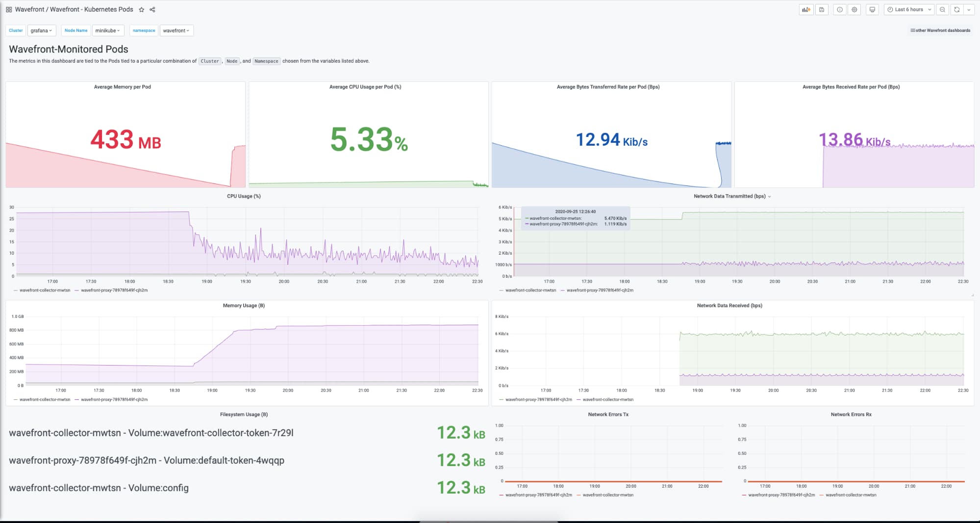Open the Filesystem Usage (B) panel menu
The height and width of the screenshot is (523, 980).
click(244, 415)
